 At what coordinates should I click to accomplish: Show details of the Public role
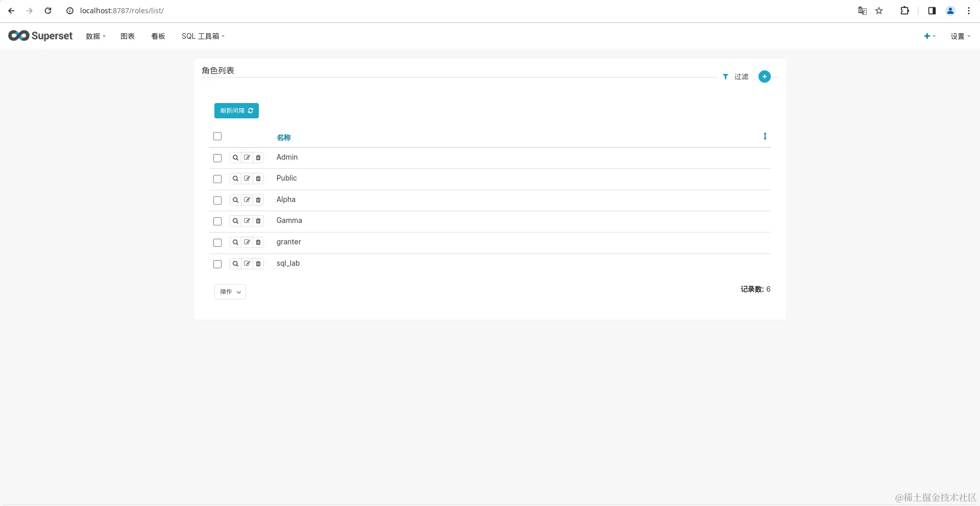coord(235,179)
